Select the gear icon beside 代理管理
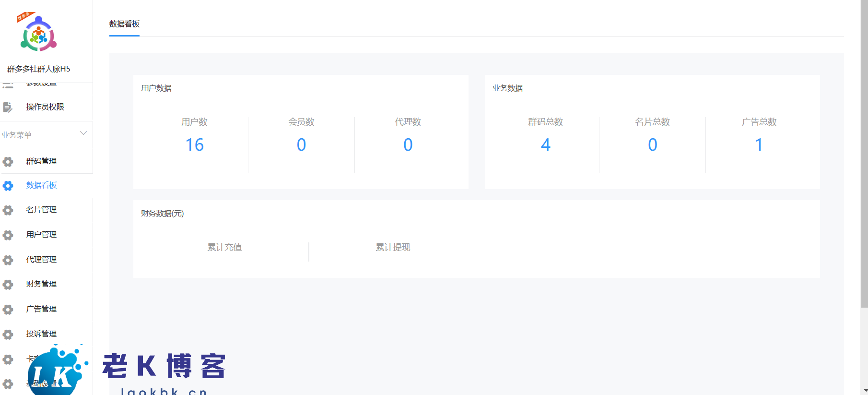 pyautogui.click(x=8, y=260)
